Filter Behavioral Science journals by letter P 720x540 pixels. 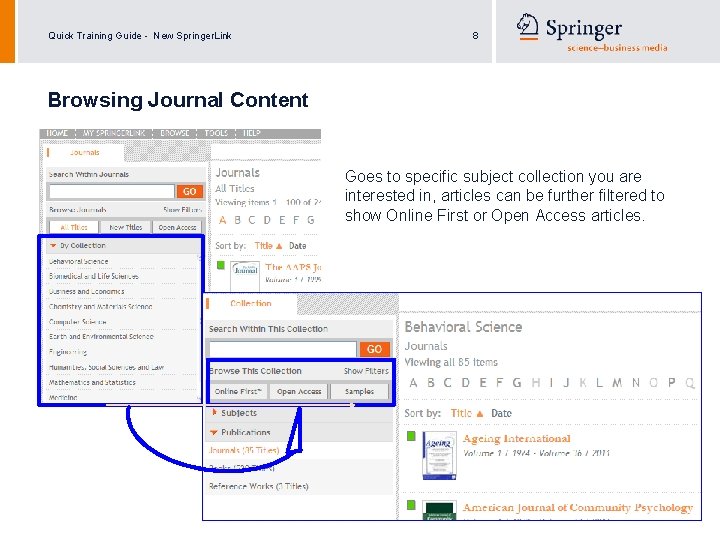click(672, 382)
